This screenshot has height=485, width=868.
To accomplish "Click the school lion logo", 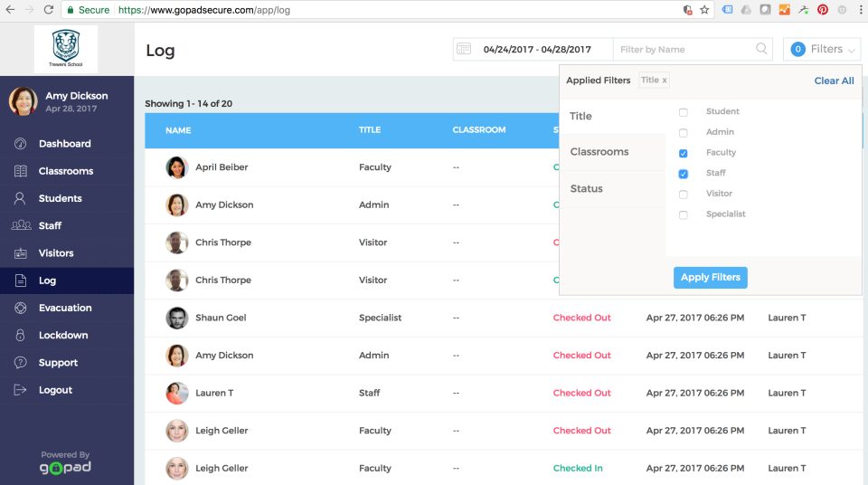I will click(66, 49).
